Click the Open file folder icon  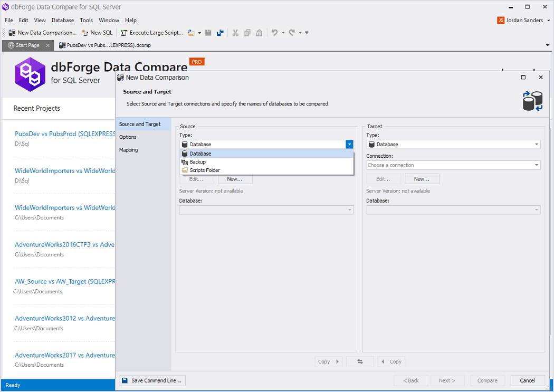coord(191,33)
